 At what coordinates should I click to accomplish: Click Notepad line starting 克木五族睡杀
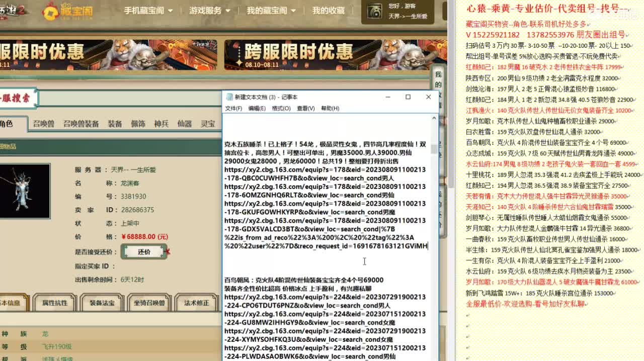point(325,144)
